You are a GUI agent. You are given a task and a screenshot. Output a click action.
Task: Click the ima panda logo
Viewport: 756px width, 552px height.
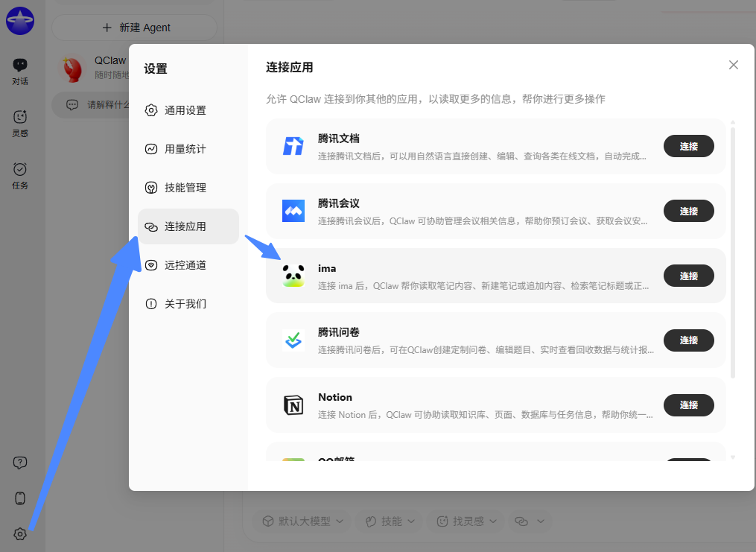293,276
